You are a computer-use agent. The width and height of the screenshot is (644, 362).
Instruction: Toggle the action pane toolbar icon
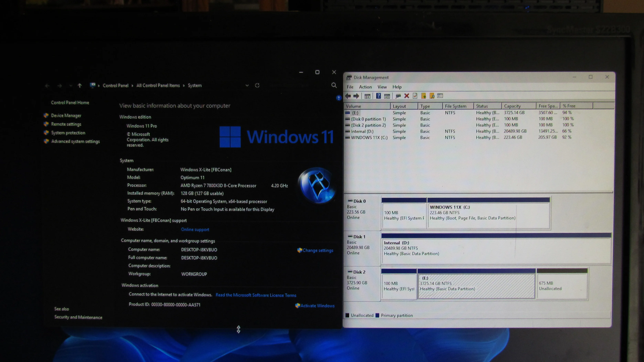387,96
